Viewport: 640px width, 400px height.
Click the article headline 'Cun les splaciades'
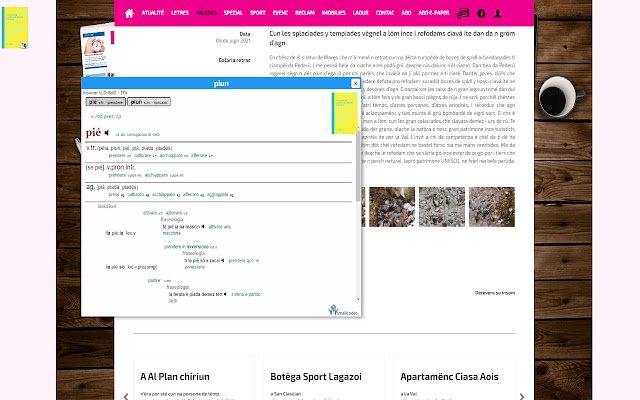click(392, 38)
